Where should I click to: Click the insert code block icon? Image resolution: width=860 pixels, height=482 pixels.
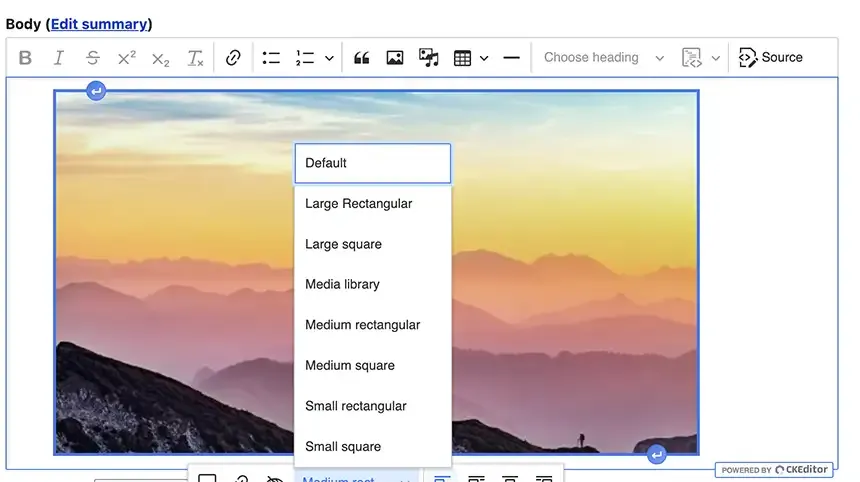(692, 58)
